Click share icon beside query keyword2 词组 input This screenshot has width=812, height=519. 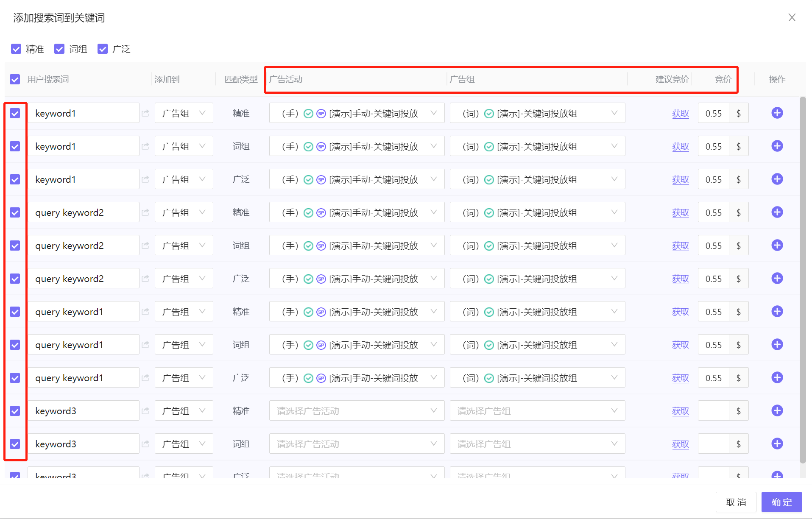145,246
